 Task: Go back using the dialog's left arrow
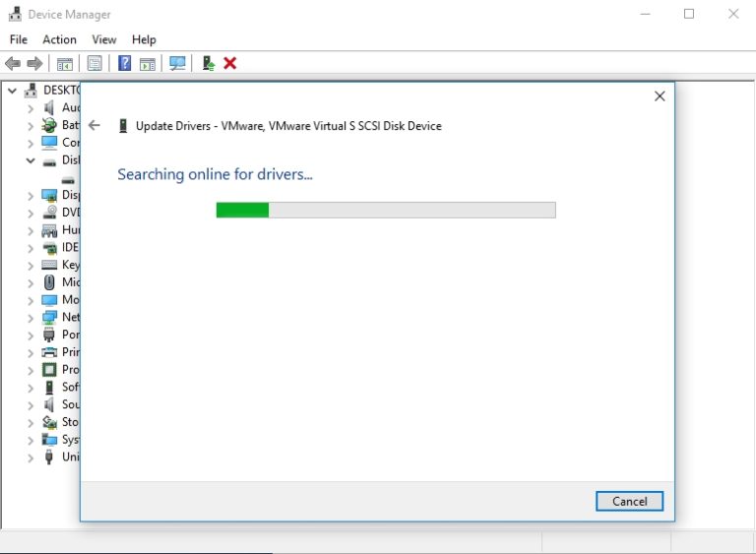(94, 125)
